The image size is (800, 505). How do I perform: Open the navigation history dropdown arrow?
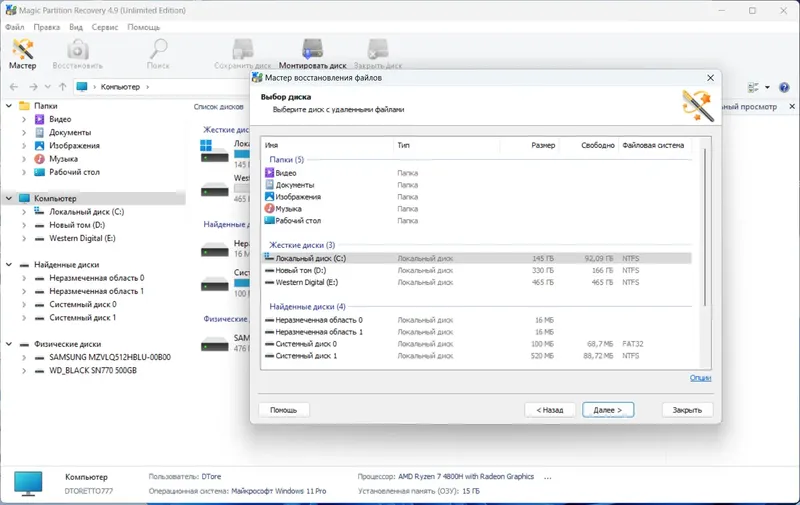[47, 87]
